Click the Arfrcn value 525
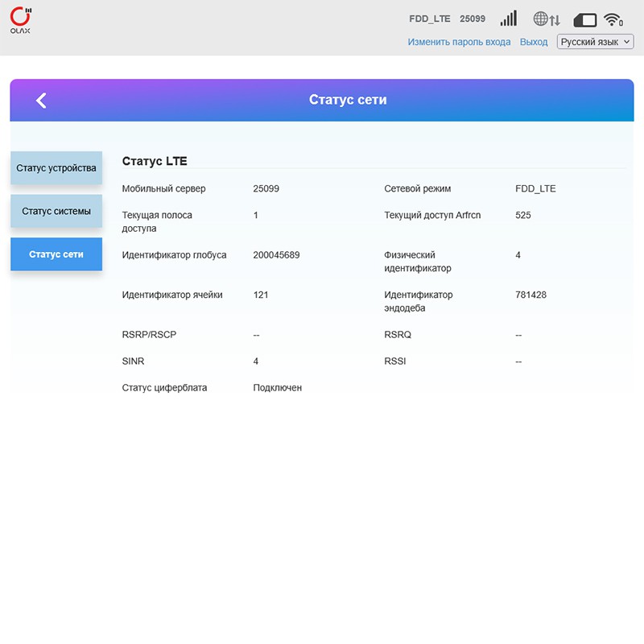The width and height of the screenshot is (644, 644). click(x=523, y=216)
